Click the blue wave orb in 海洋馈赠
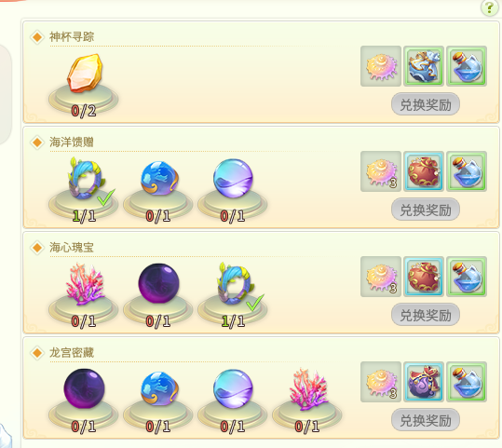The image size is (502, 448). coord(159,178)
